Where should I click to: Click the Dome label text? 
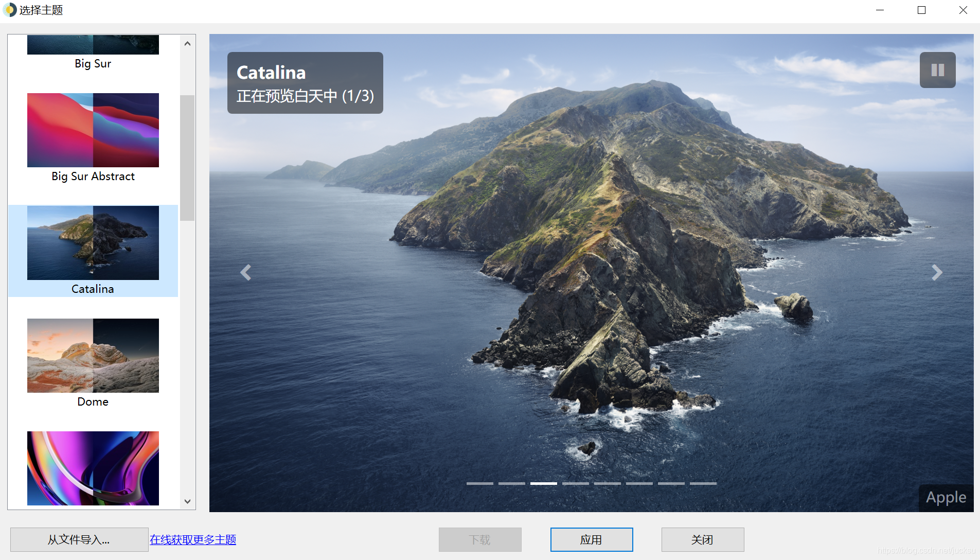coord(93,401)
